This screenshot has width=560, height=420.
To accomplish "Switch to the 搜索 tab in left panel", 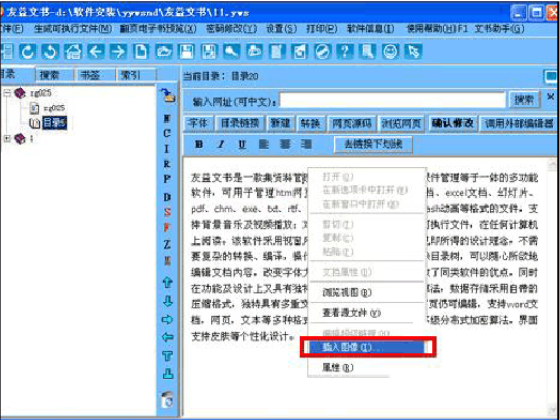I will tap(55, 75).
